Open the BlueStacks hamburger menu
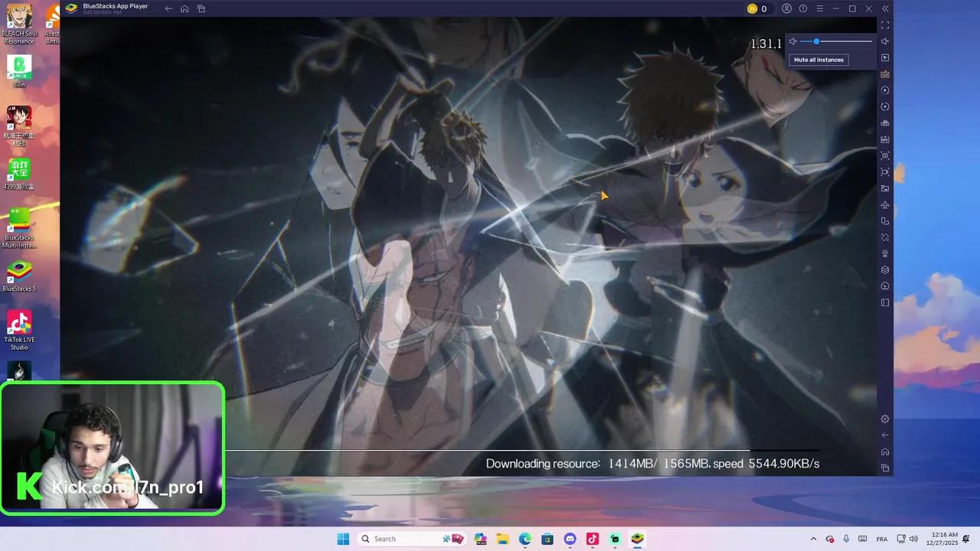Screen dimensions: 980x551 [x=819, y=8]
